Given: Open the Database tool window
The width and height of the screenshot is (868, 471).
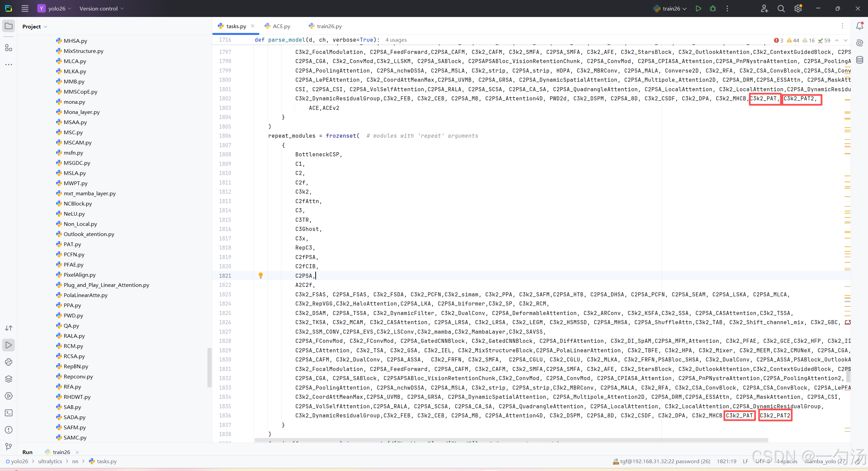Looking at the screenshot, I should pos(860,60).
